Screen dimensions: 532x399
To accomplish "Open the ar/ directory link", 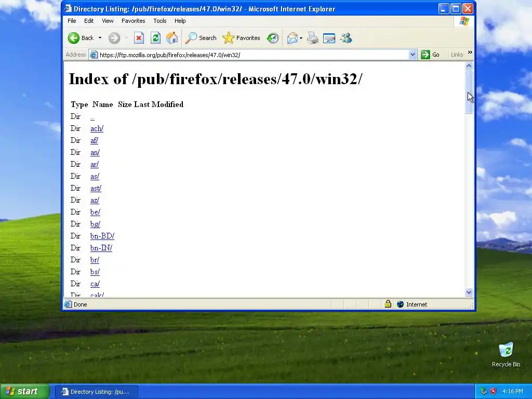I will coord(95,164).
